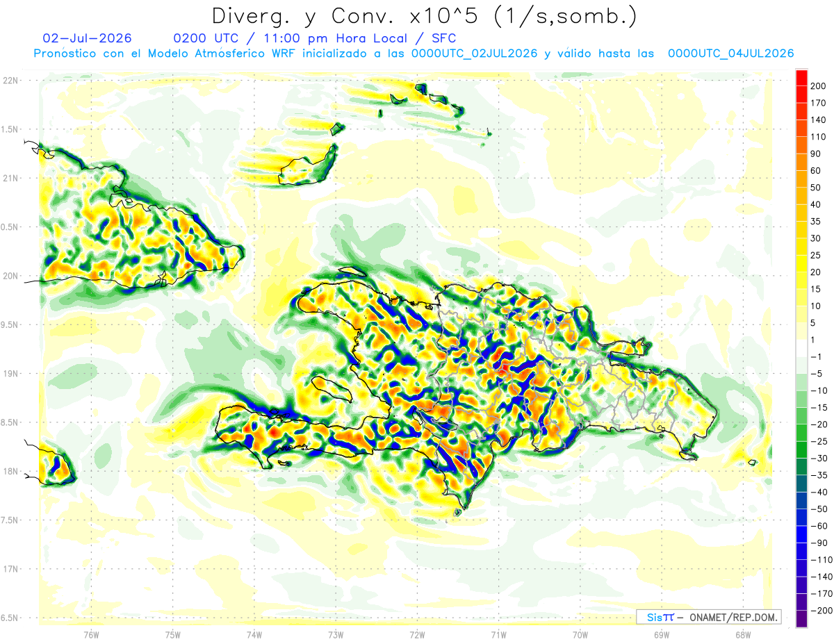Click the 'SisTT' logo text

pyautogui.click(x=660, y=617)
